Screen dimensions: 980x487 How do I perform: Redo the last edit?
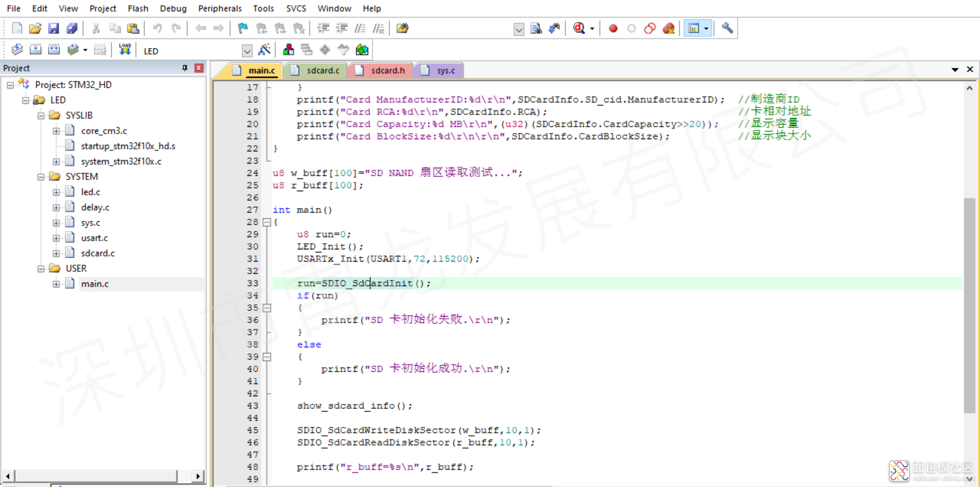click(x=176, y=29)
